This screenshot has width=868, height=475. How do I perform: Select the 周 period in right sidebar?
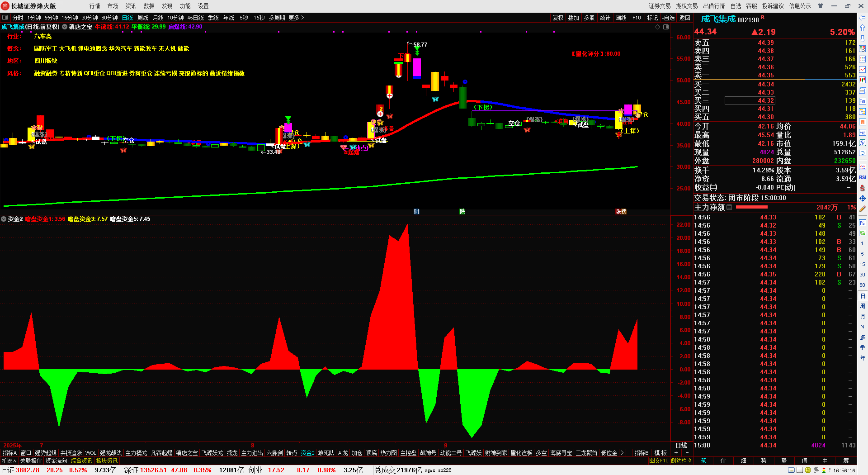click(863, 306)
